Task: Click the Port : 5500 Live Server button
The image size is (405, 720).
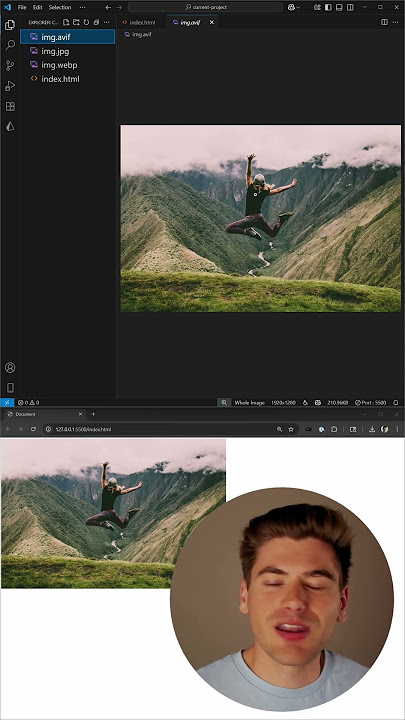Action: tap(371, 402)
